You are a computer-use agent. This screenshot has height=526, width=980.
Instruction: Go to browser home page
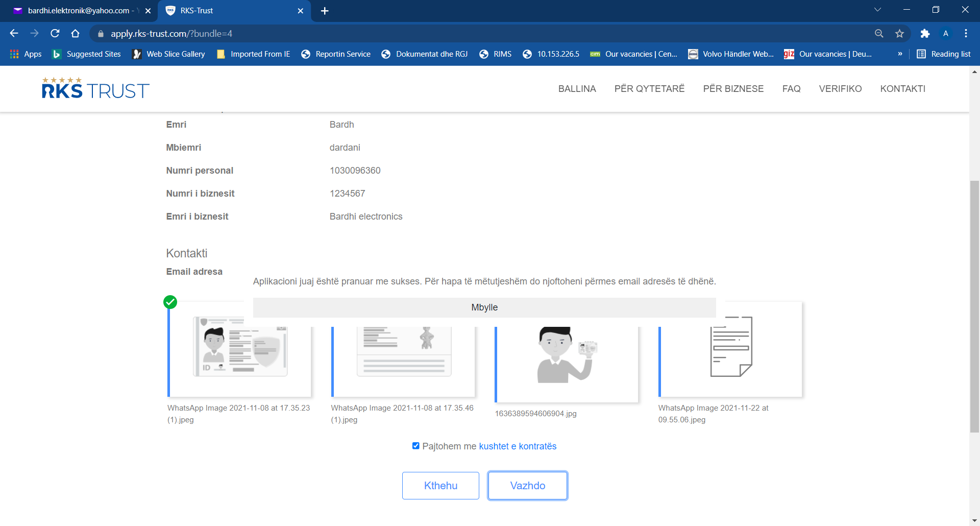pos(76,33)
